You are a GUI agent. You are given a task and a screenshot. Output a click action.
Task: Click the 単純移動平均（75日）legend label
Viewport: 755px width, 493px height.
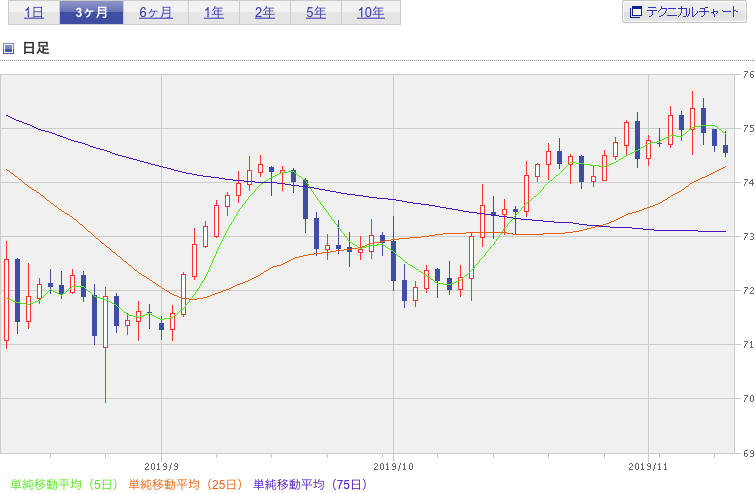(310, 484)
